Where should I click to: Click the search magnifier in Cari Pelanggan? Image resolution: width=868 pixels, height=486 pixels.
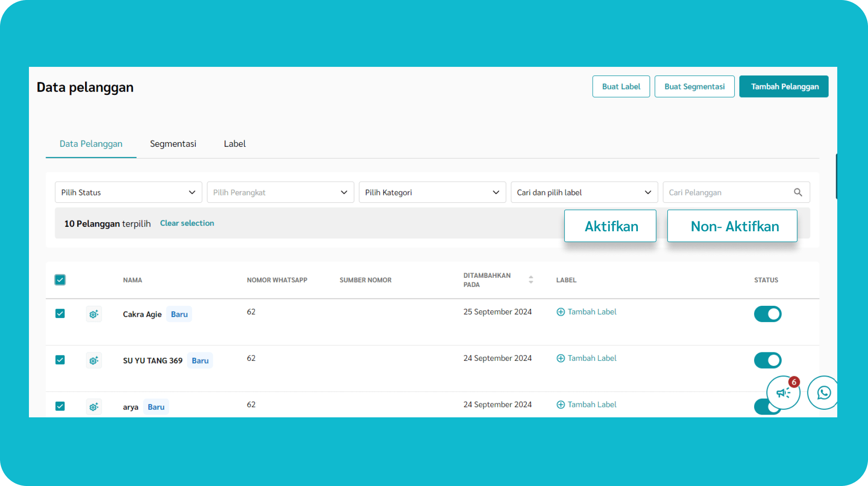coord(798,192)
